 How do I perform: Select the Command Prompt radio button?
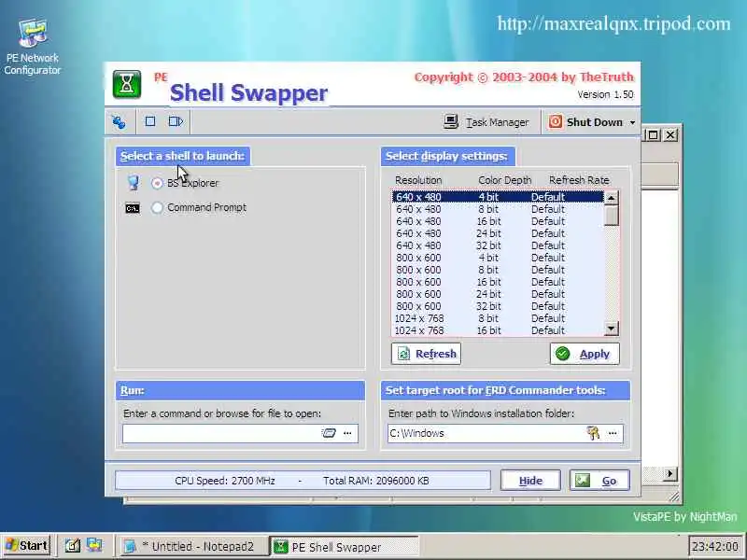(157, 207)
